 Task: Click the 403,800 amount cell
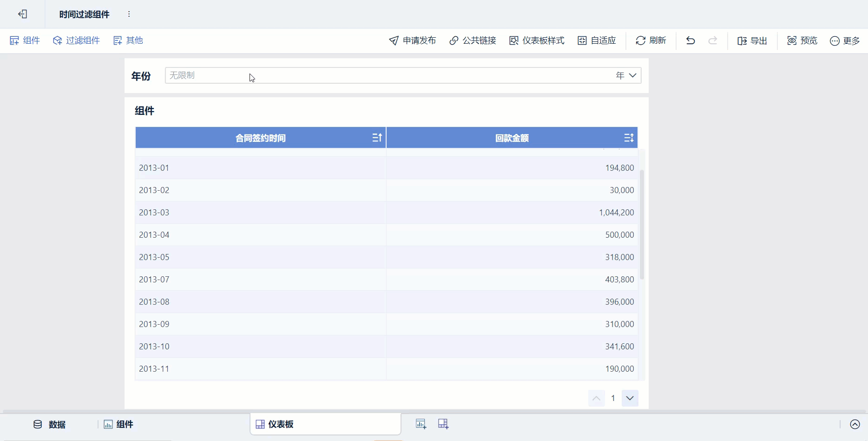(512, 280)
